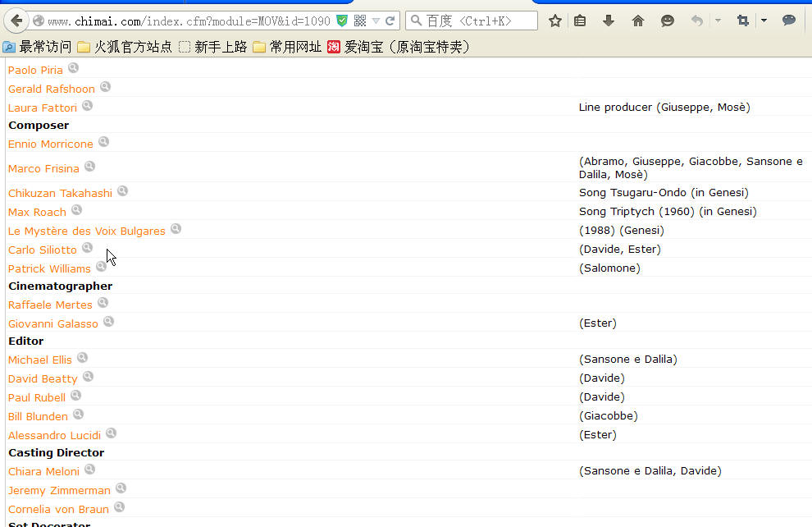This screenshot has height=527, width=812.
Task: Click search icon next to Paolo Piria
Action: (74, 67)
